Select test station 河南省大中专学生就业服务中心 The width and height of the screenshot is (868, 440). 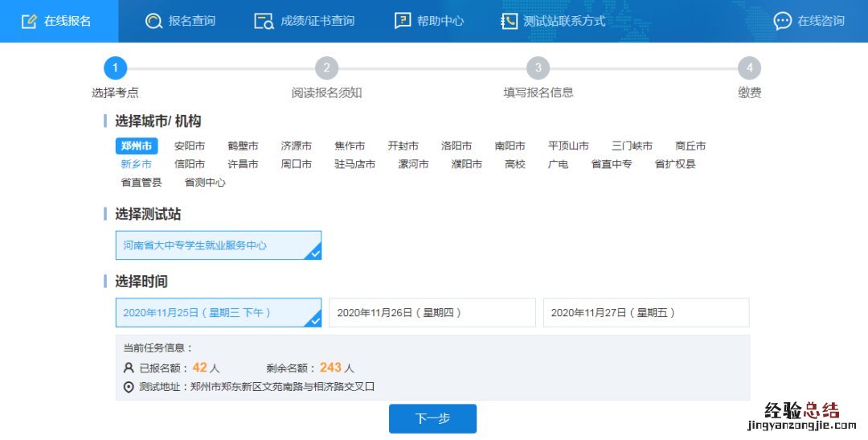pyautogui.click(x=218, y=245)
